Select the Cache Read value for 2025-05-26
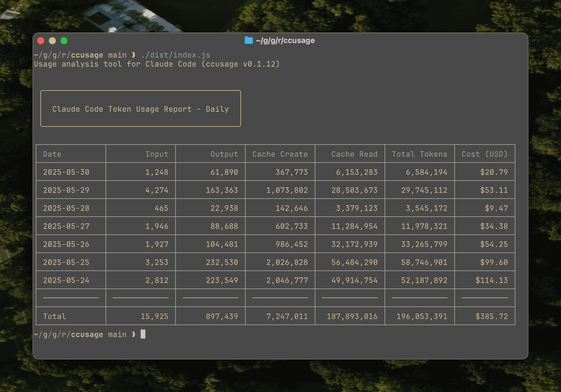 pos(355,244)
